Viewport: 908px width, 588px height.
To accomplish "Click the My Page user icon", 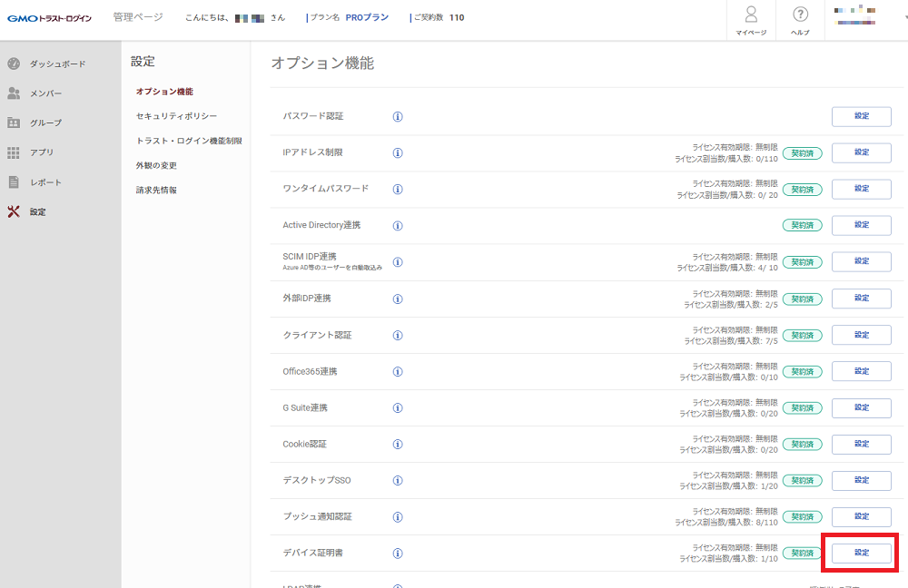I will (751, 15).
